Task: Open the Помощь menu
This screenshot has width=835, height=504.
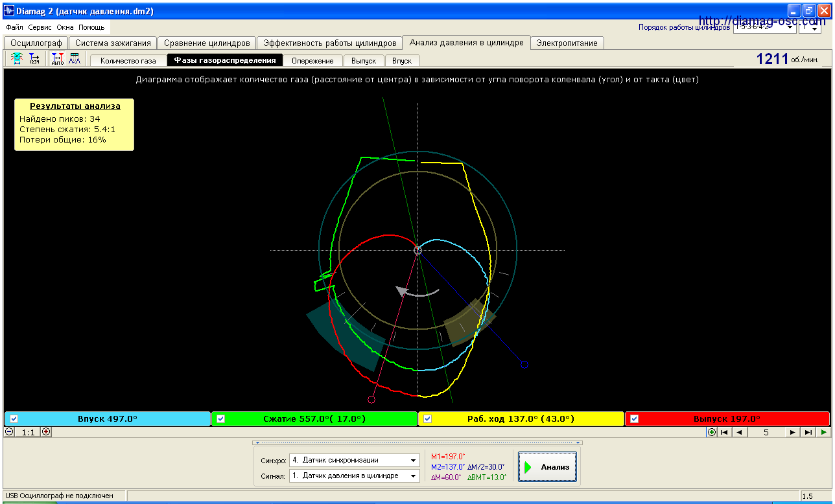Action: pyautogui.click(x=91, y=27)
